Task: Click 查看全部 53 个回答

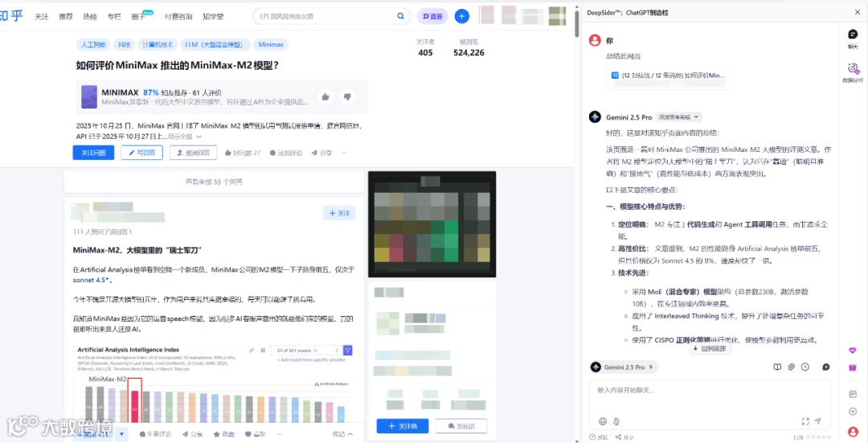Action: (214, 182)
